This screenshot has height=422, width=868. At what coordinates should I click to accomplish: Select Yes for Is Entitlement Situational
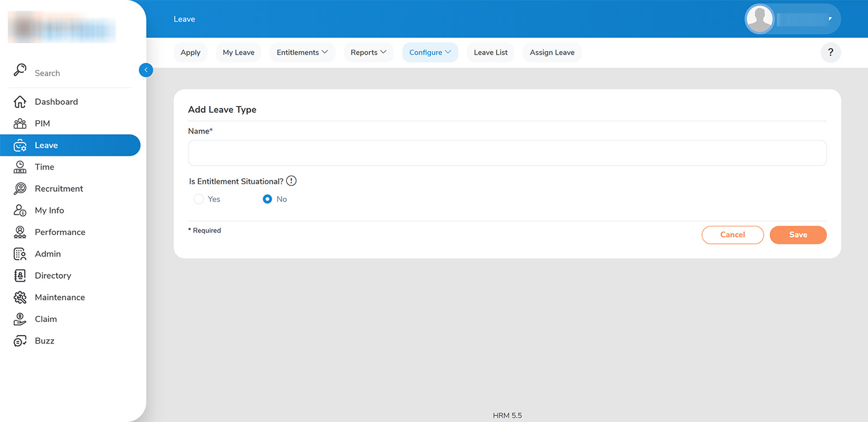click(199, 199)
